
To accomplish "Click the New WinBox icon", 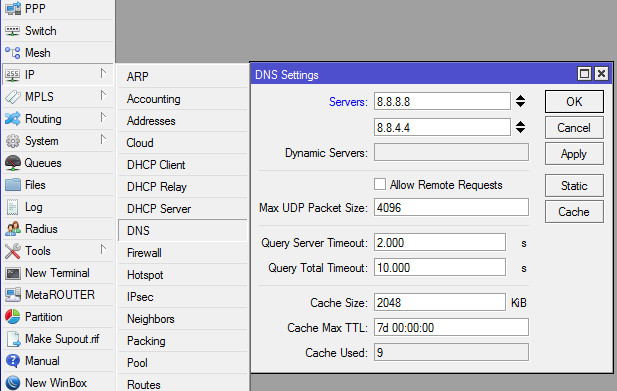I will click(x=13, y=383).
